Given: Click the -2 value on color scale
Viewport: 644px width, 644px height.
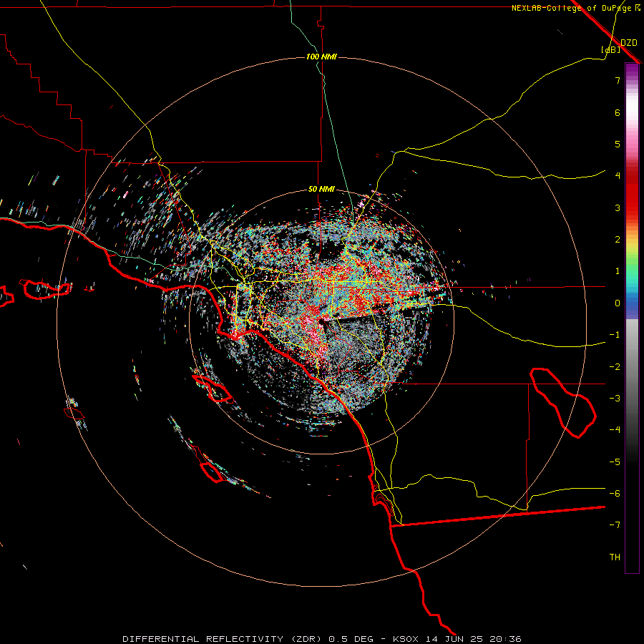Looking at the screenshot, I should 615,367.
